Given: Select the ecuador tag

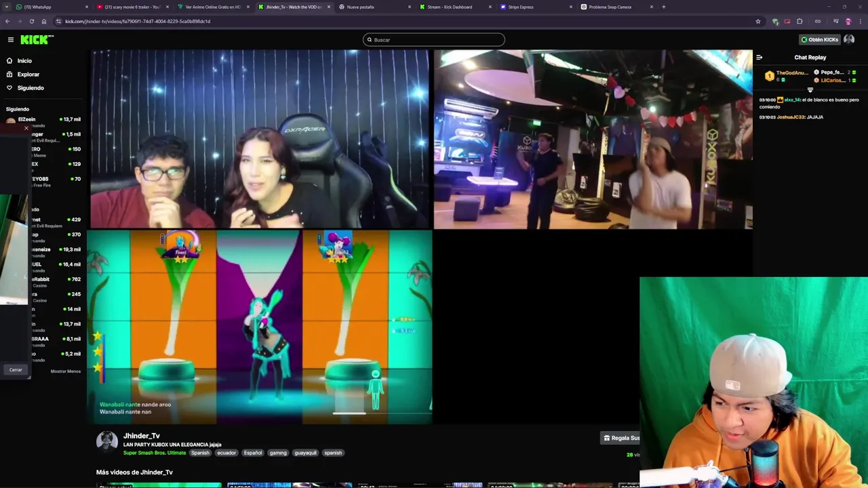Looking at the screenshot, I should tap(226, 453).
